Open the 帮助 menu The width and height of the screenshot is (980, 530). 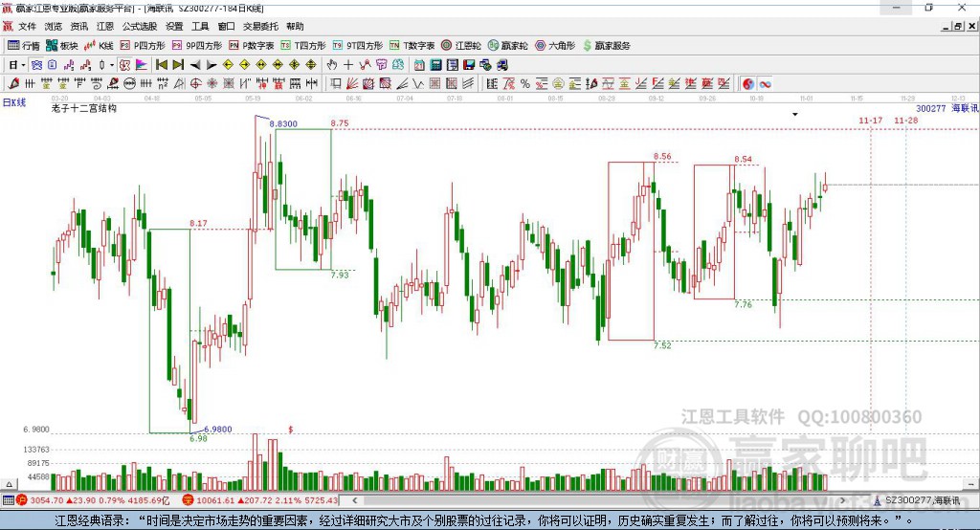295,26
